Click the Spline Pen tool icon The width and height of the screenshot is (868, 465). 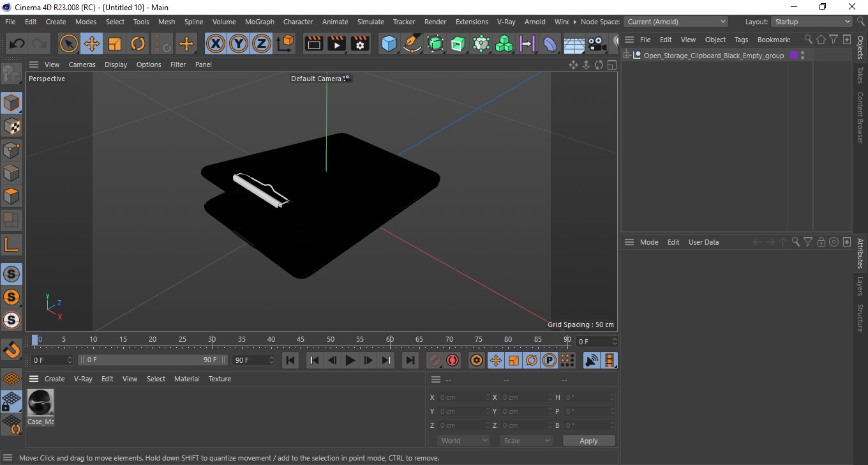[412, 44]
